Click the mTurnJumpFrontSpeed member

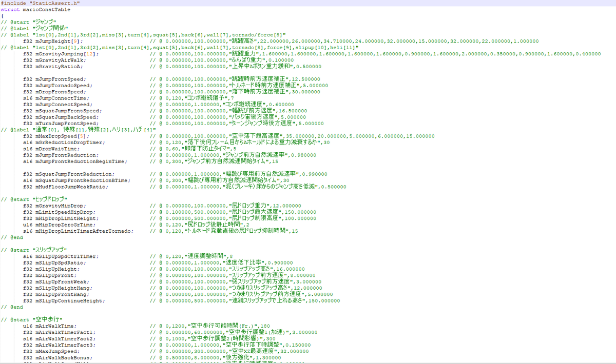tap(66, 124)
